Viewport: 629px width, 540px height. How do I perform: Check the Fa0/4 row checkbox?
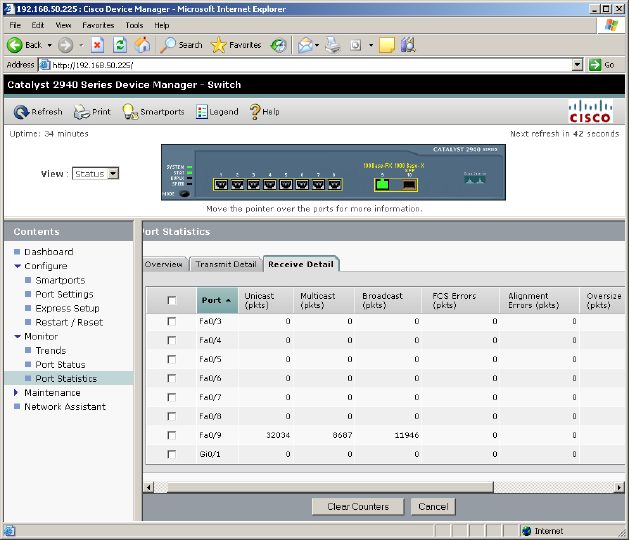tap(172, 340)
